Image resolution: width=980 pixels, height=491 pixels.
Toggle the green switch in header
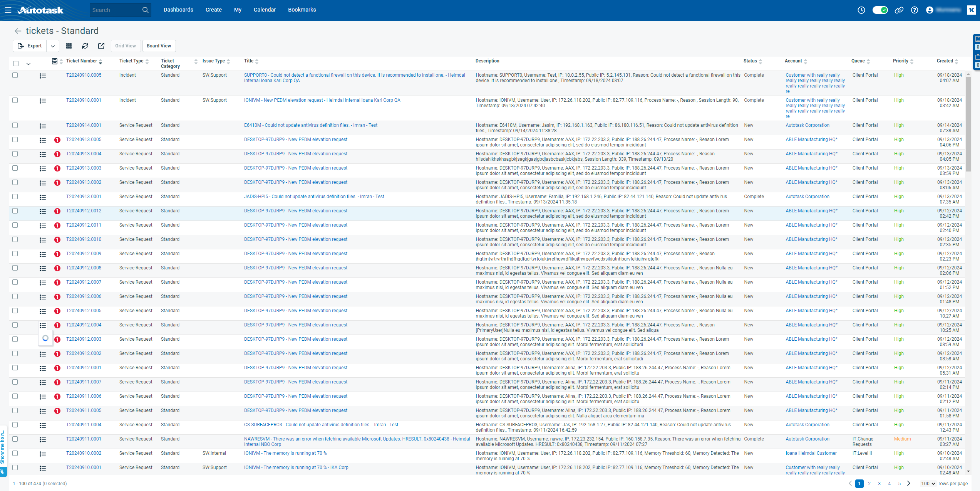click(880, 10)
